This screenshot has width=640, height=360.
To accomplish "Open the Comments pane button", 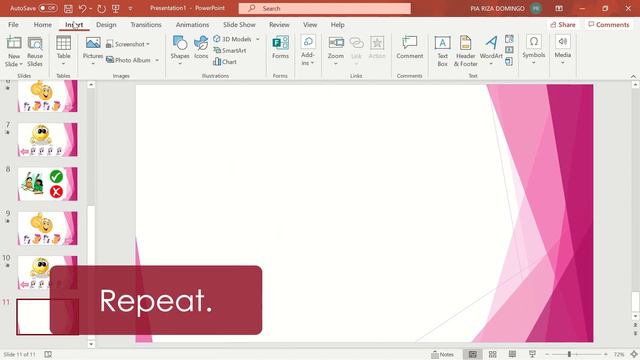I will 609,24.
